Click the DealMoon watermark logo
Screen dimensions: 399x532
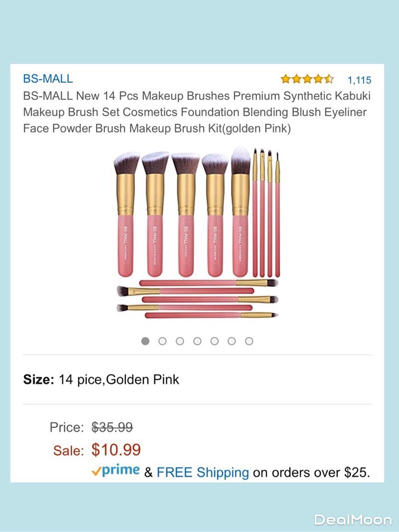click(x=353, y=520)
